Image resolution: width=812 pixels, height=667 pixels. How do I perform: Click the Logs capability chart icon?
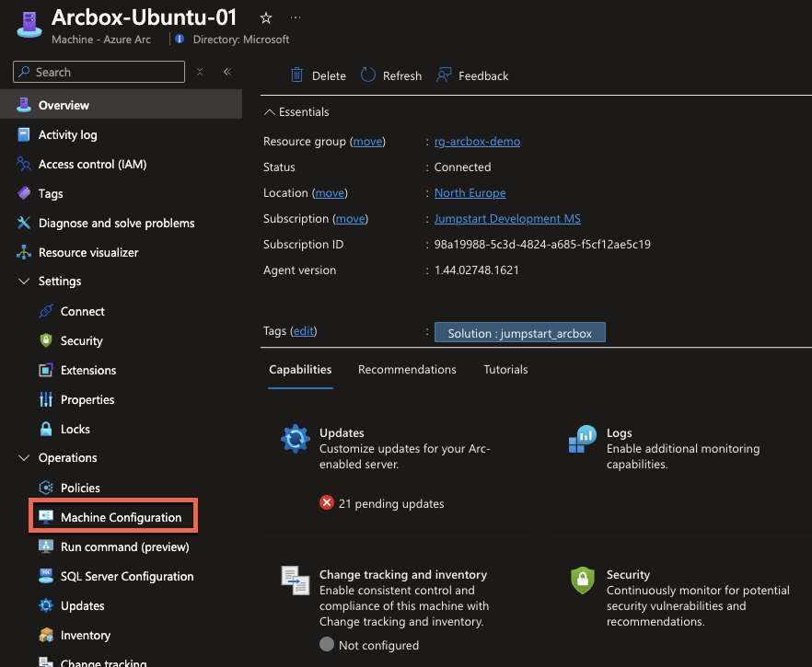tap(583, 439)
